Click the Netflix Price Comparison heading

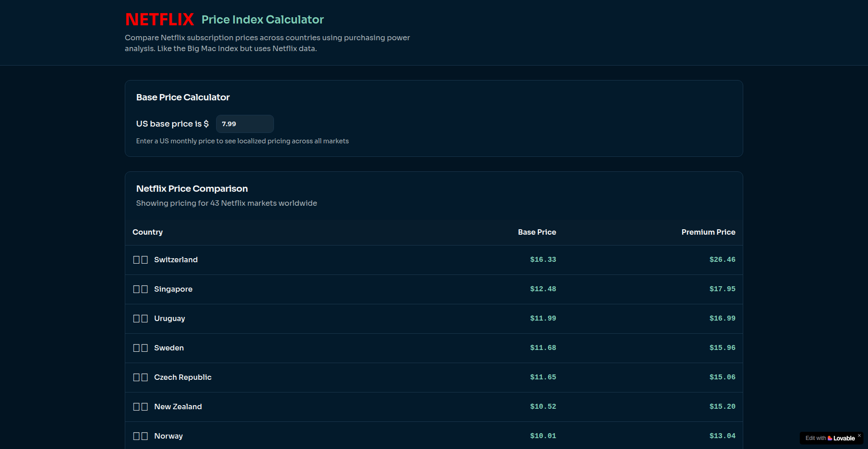coord(192,189)
